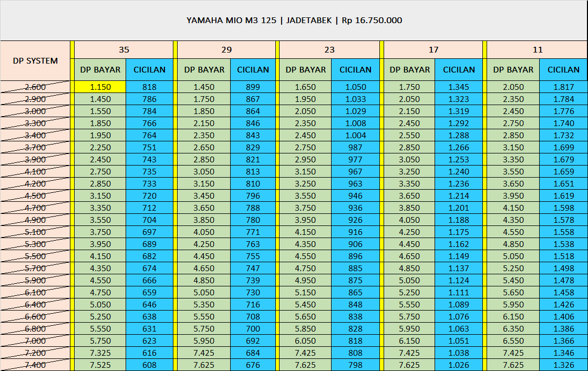
Task: Click DP SYSTEM row 5.700
Action: (35, 268)
